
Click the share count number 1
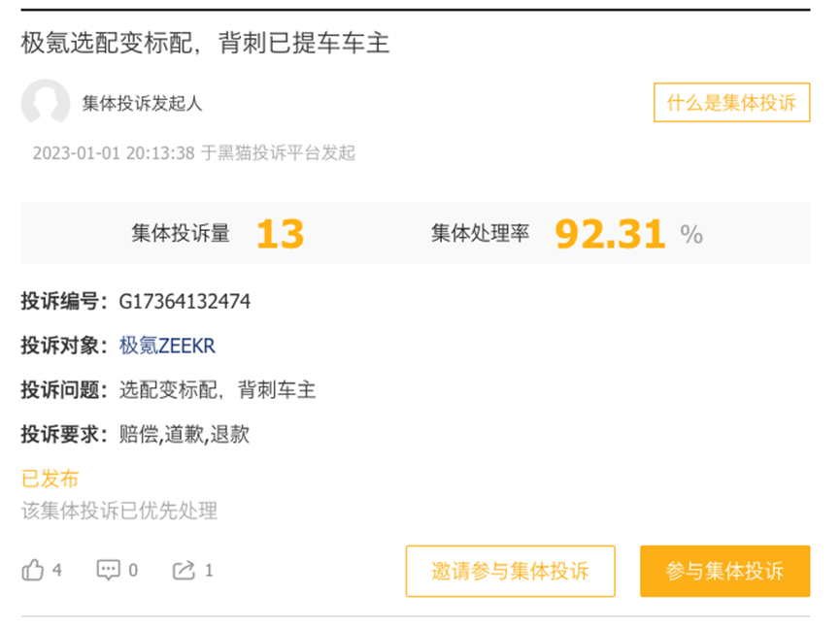click(209, 570)
